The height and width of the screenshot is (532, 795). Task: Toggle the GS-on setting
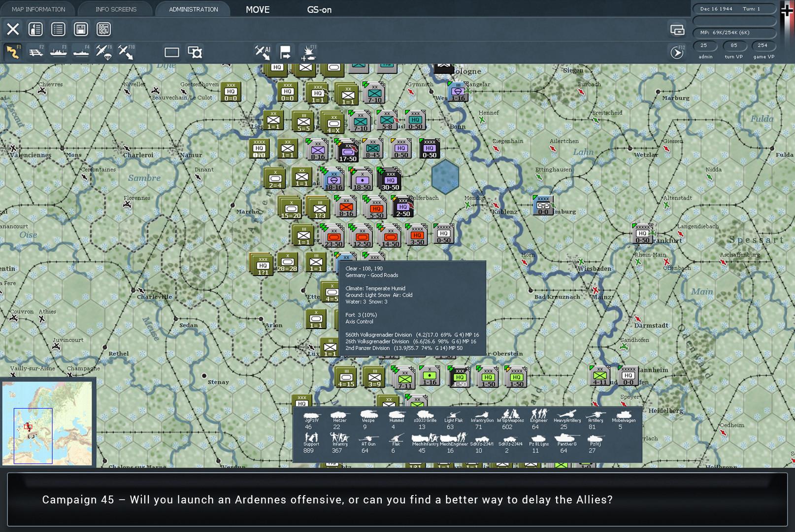[x=319, y=9]
